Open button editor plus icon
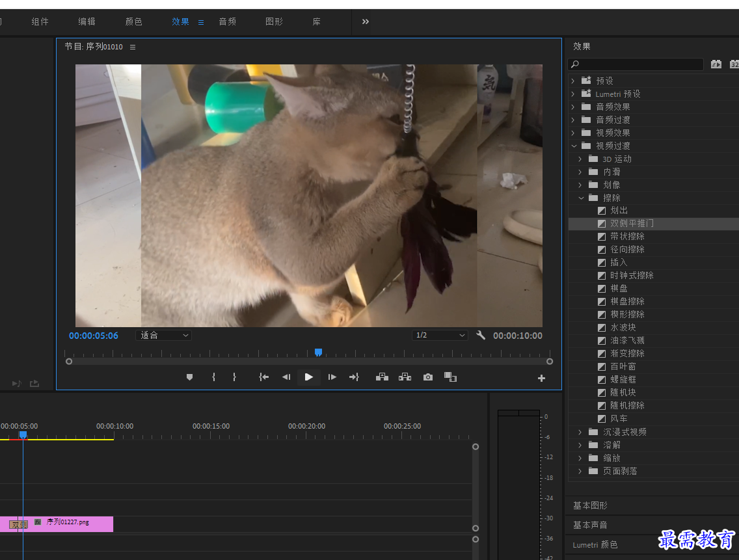Viewport: 739px width, 560px height. (x=541, y=378)
